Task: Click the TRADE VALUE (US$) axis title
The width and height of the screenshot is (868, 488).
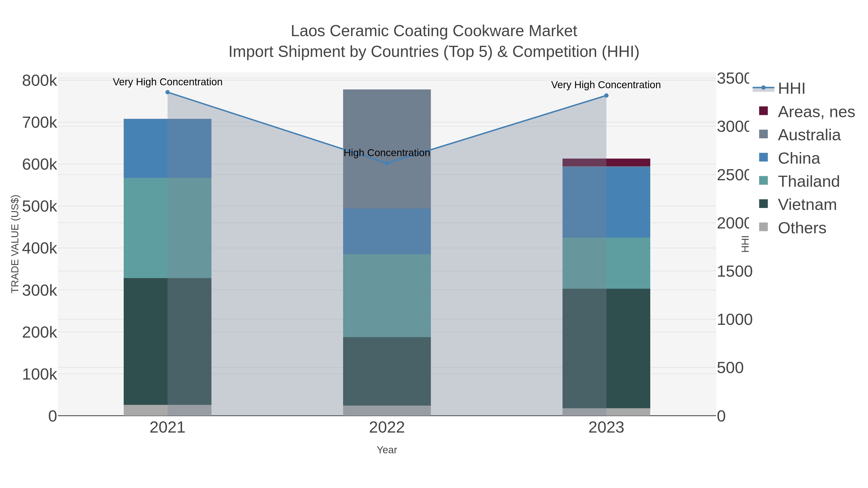Action: point(15,244)
